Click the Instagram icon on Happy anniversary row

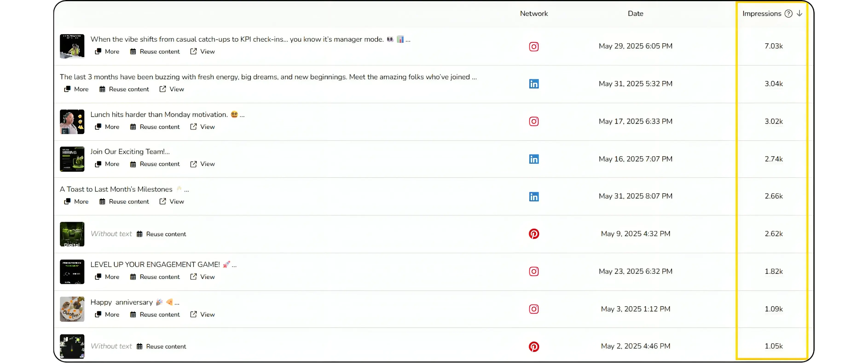[x=534, y=309]
